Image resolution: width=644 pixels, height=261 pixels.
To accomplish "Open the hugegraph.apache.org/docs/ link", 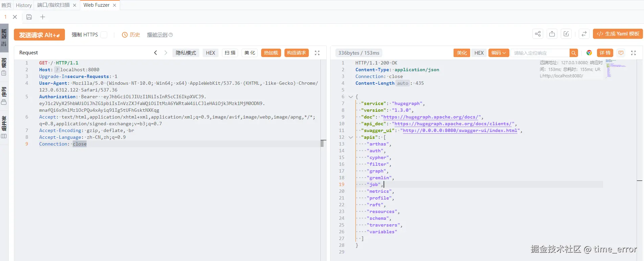I will 431,117.
